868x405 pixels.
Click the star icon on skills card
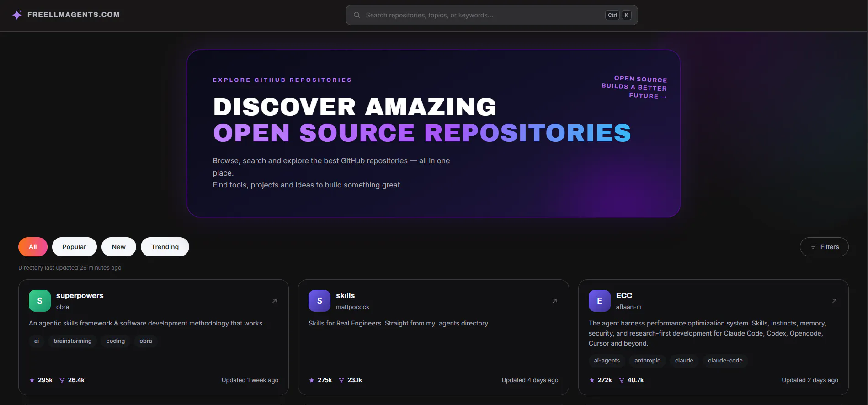(312, 380)
